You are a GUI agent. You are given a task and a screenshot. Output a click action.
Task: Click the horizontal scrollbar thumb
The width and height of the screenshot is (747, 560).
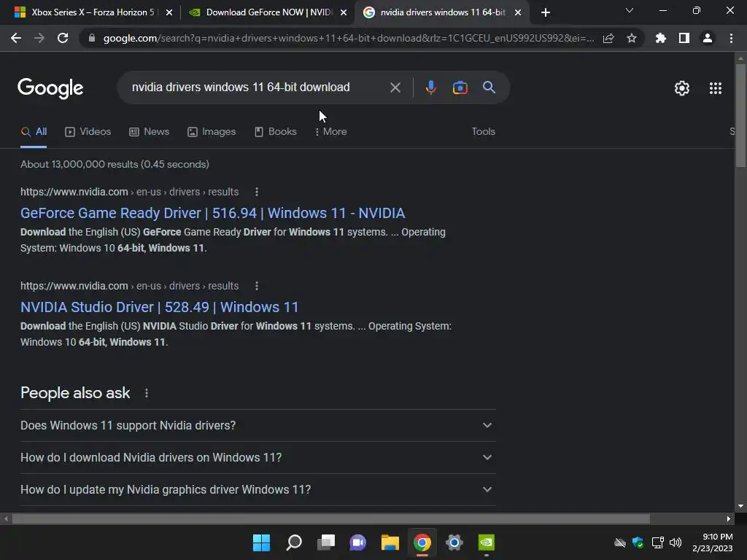331,519
